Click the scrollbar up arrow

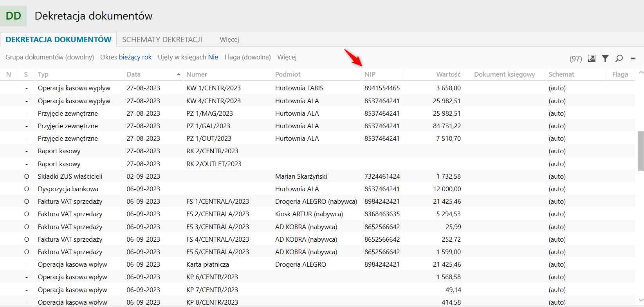coord(641,73)
